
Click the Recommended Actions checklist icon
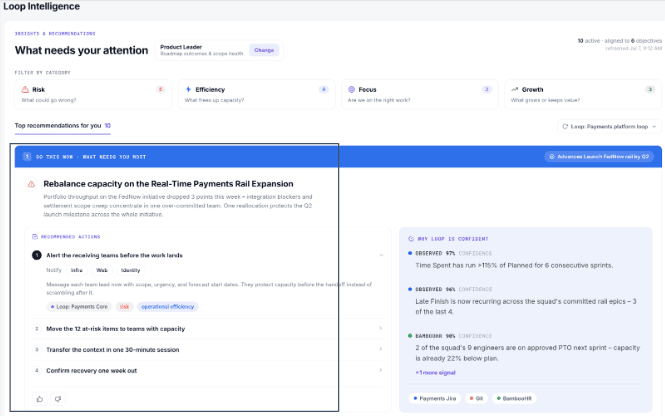pyautogui.click(x=35, y=237)
